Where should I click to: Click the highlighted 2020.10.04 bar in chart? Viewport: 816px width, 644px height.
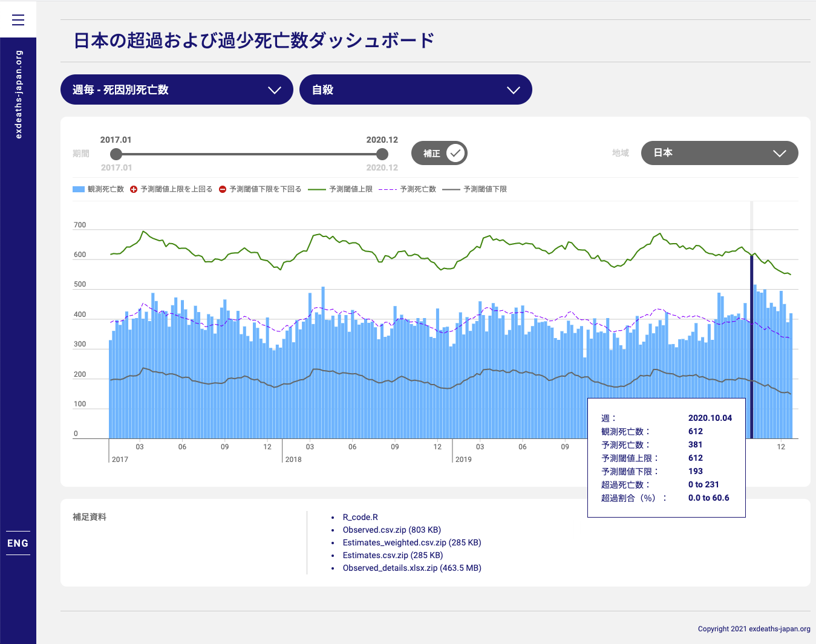(752, 346)
